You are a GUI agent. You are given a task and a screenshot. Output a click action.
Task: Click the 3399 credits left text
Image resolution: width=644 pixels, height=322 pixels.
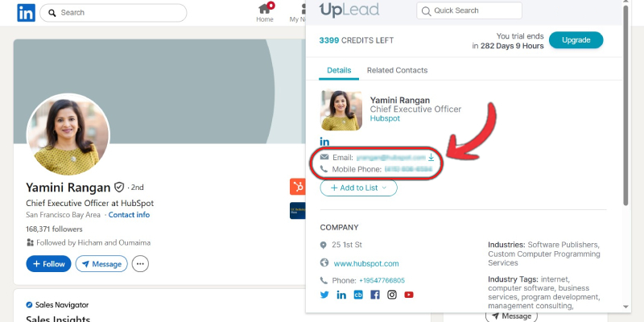tap(357, 40)
